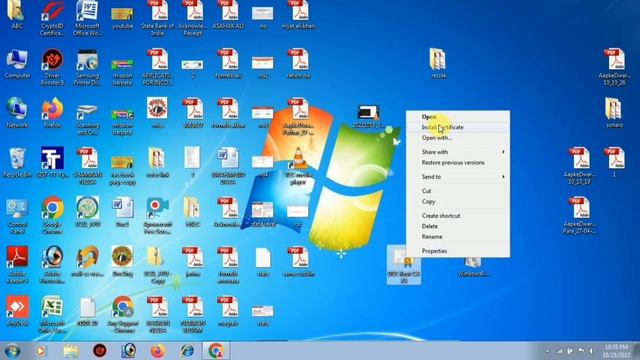Viewport: 640px width, 360px height.
Task: Expand the Send to submenu
Action: (458, 177)
